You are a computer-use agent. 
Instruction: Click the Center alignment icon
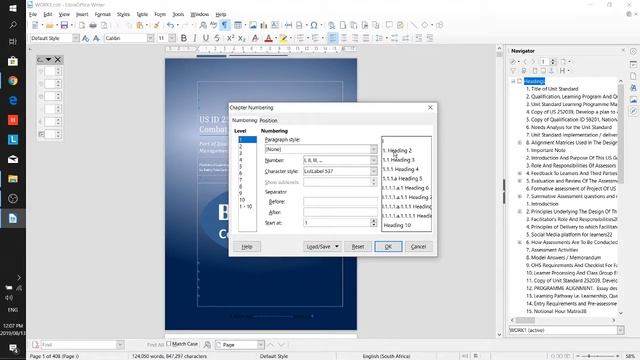(344, 38)
